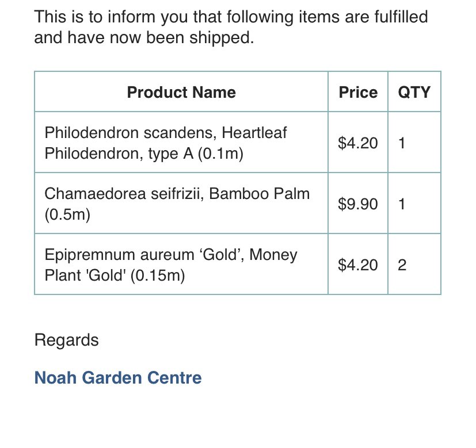Image resolution: width=476 pixels, height=448 pixels.
Task: Click the quantity 2 cell
Action: (402, 265)
